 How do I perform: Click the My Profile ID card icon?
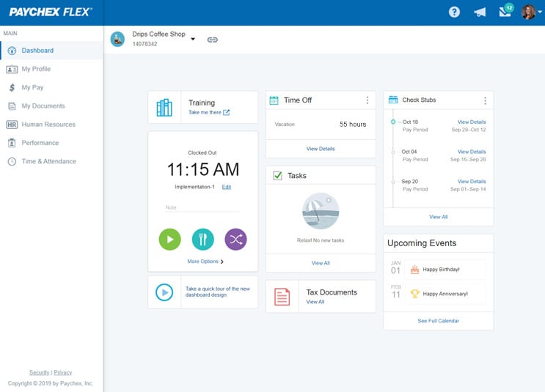coord(12,70)
